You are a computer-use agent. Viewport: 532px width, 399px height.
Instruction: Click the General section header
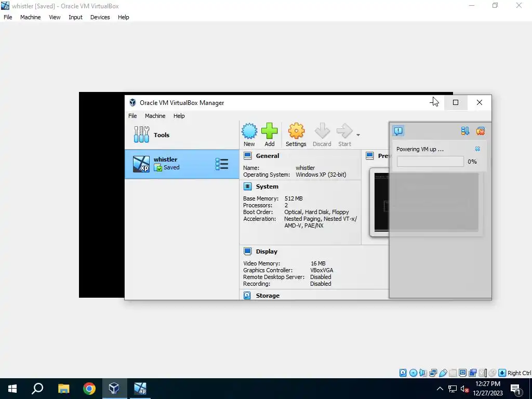click(268, 156)
